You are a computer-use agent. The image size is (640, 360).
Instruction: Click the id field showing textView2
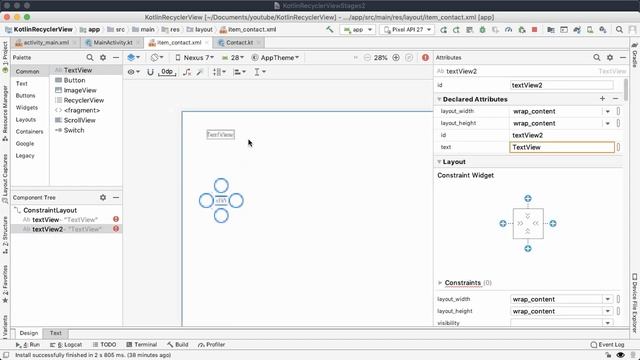562,85
